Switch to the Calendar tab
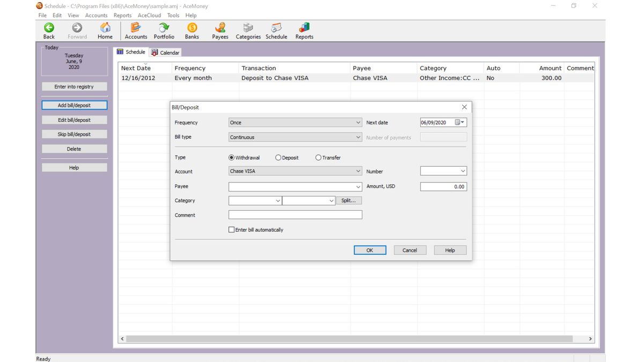Image resolution: width=644 pixels, height=362 pixels. coord(165,53)
